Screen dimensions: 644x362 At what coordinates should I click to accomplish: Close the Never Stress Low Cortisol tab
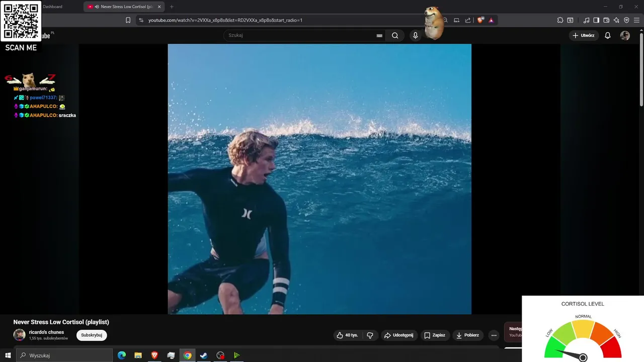coord(159,7)
